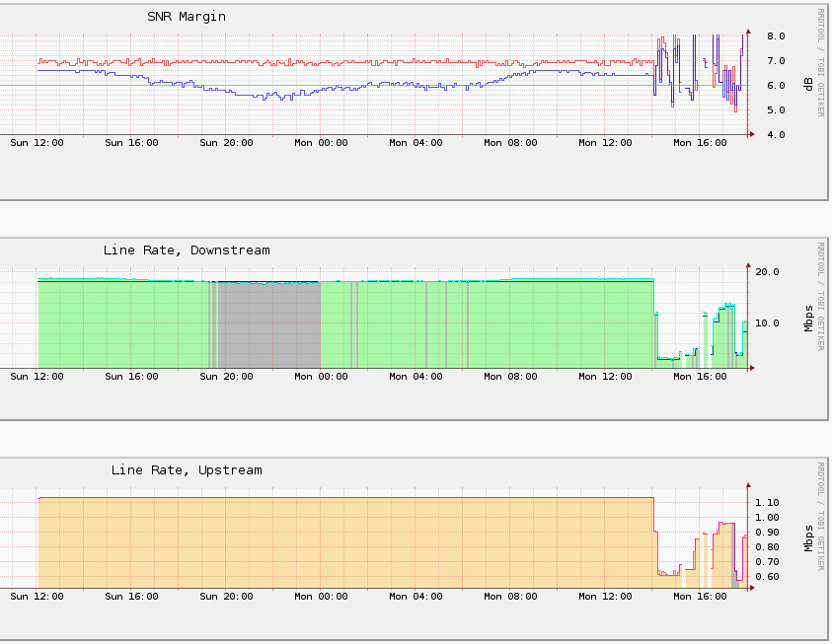Click "Mon 16:00" under SNR Margin graph
832x644 pixels.
701,143
